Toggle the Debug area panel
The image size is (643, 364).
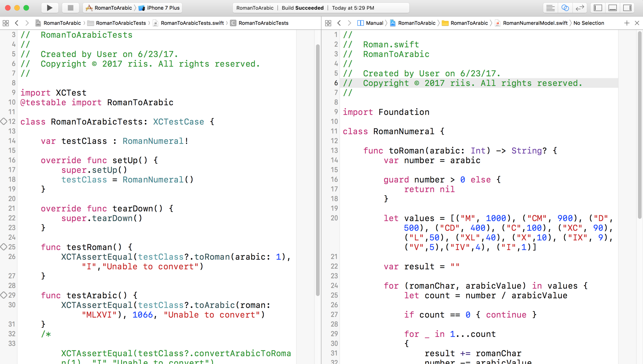pyautogui.click(x=613, y=8)
